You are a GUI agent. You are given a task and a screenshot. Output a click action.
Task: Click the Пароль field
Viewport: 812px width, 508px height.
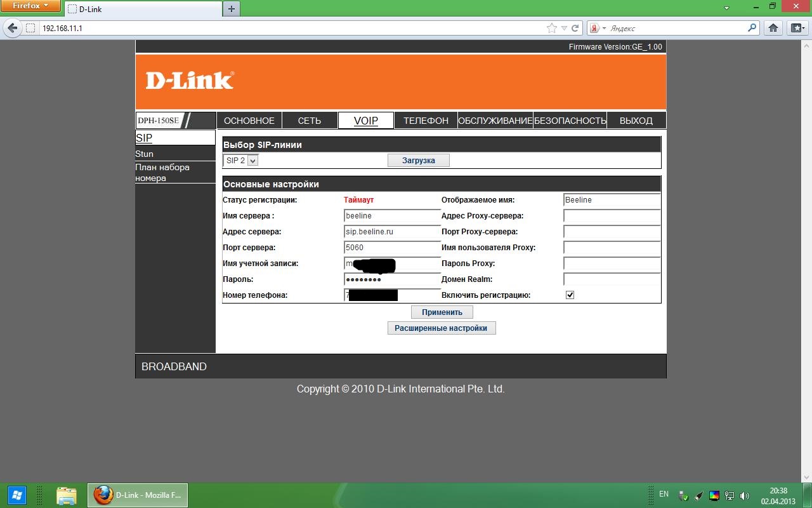click(x=392, y=279)
